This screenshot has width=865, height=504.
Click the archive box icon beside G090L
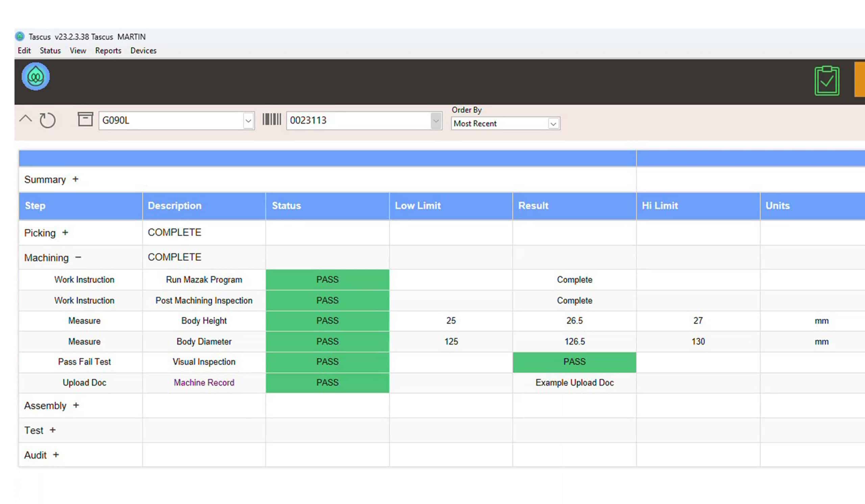85,119
